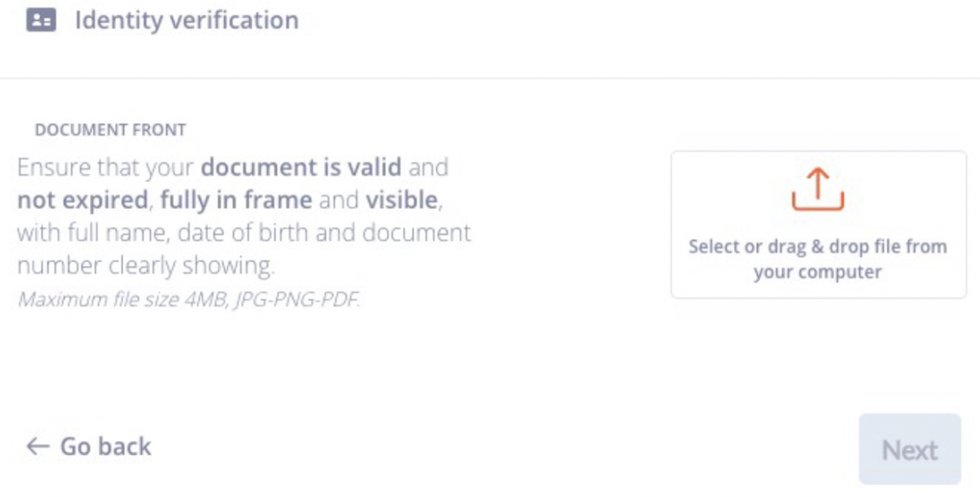Click the left arrow before Go back
The height and width of the screenshot is (497, 980).
(x=38, y=447)
